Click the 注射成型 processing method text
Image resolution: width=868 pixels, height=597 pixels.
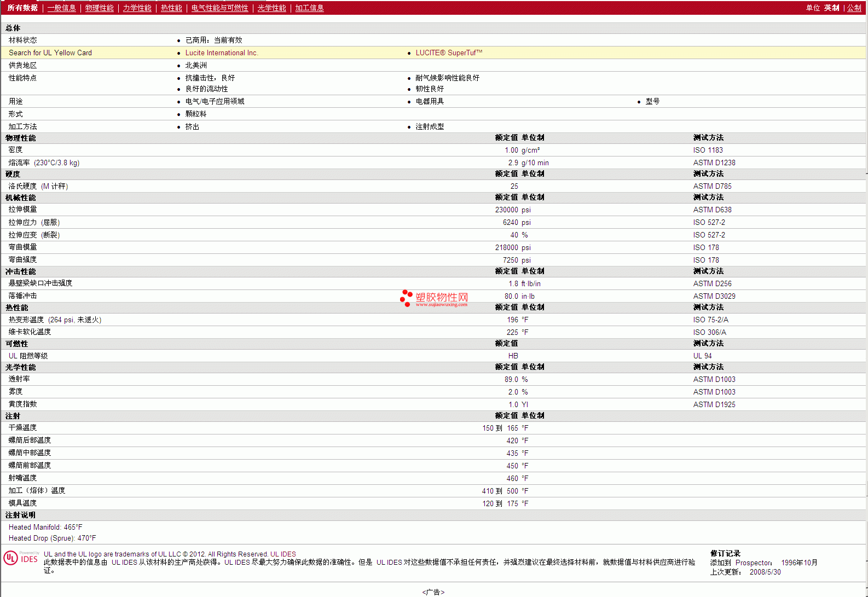(x=430, y=127)
